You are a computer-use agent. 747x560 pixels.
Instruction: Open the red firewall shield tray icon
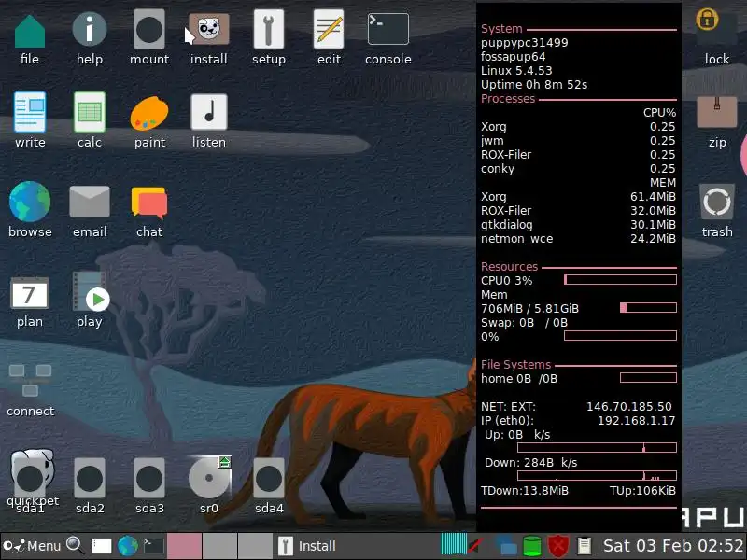(x=557, y=546)
